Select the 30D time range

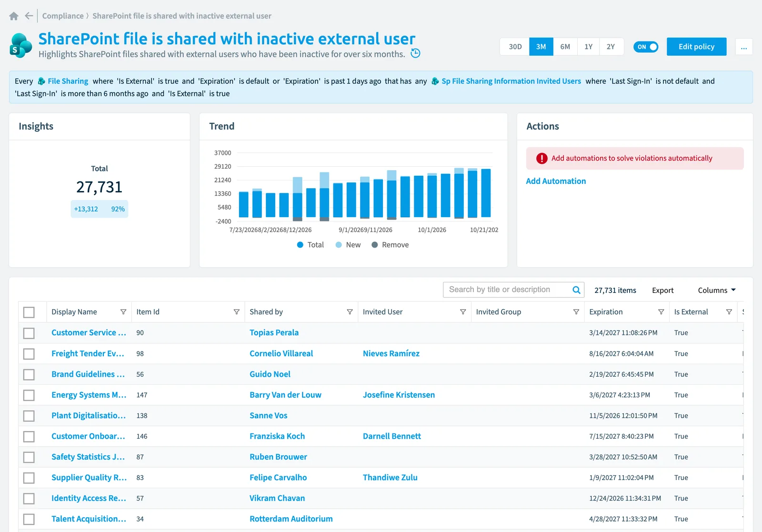tap(515, 47)
